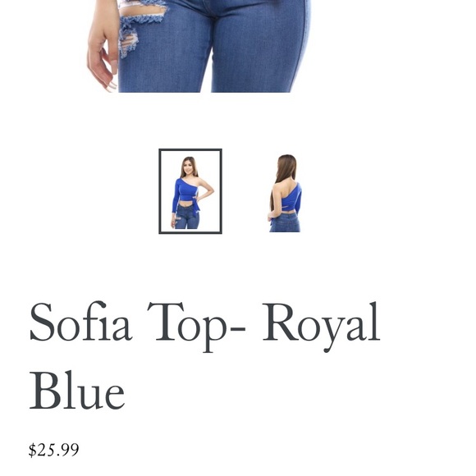
Task: Tap the word "Sofia" in product heading
Action: coord(80,321)
